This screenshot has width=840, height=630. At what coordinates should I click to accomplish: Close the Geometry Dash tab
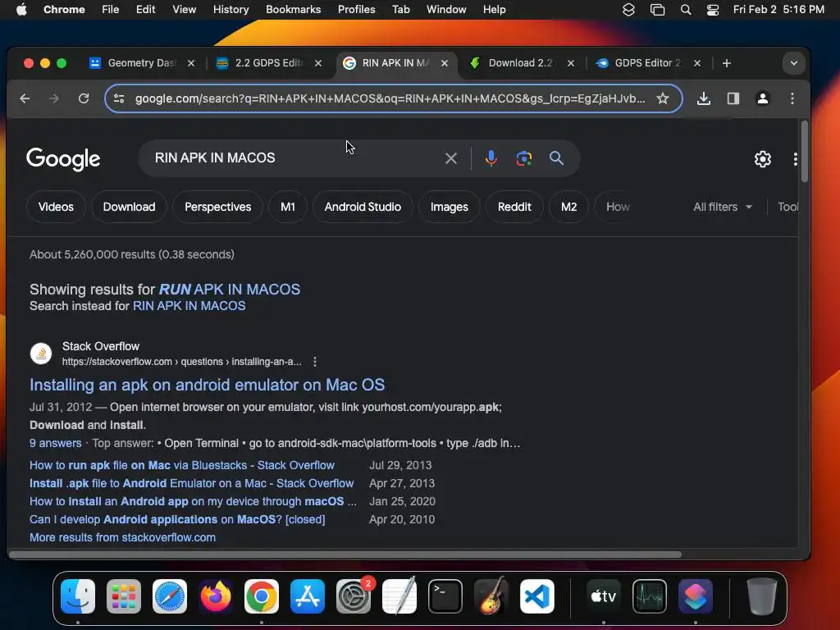[x=190, y=63]
